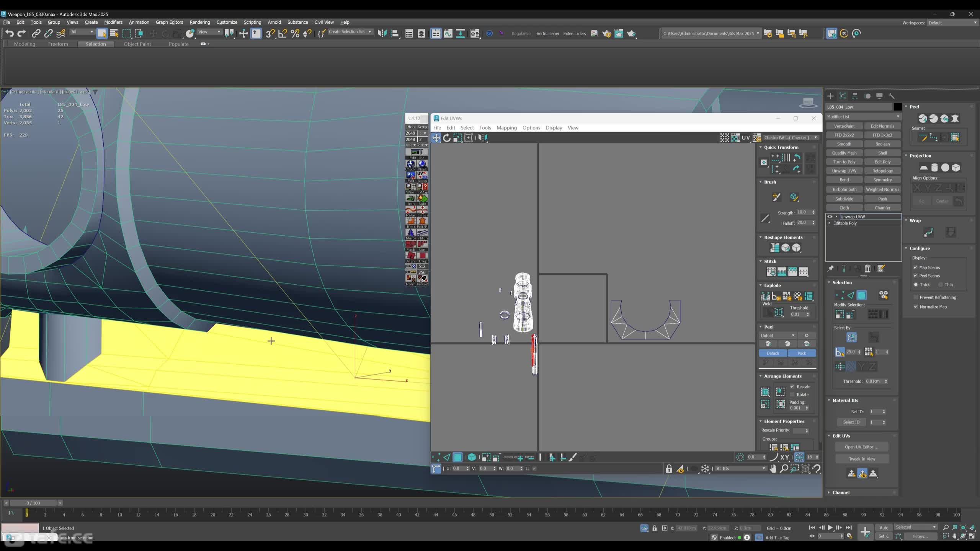The height and width of the screenshot is (551, 980).
Task: Open the Tools menu in Edit UVWs
Action: pyautogui.click(x=485, y=128)
